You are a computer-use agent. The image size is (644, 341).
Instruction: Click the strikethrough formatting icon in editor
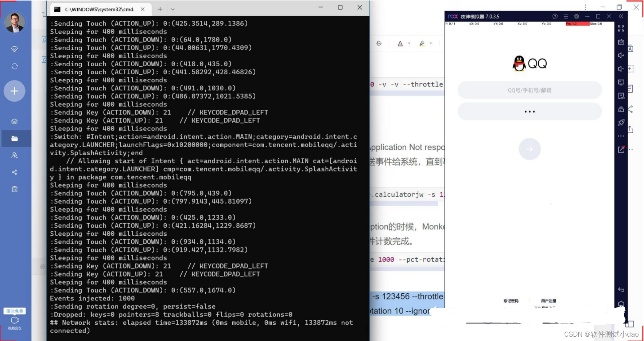click(379, 43)
